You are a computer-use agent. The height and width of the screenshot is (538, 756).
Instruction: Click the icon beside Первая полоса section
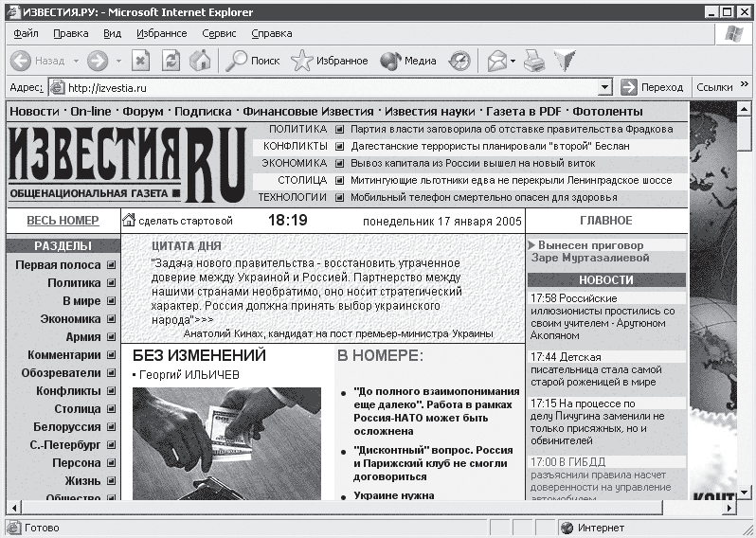point(112,264)
